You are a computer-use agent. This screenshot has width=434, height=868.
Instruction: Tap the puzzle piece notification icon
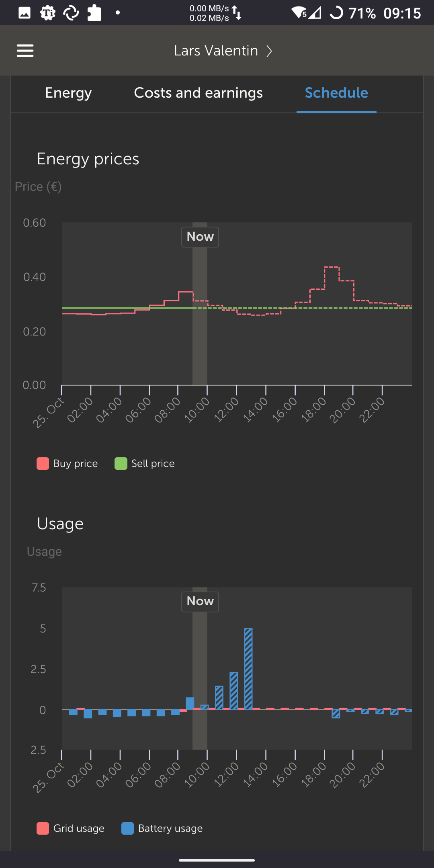coord(94,13)
